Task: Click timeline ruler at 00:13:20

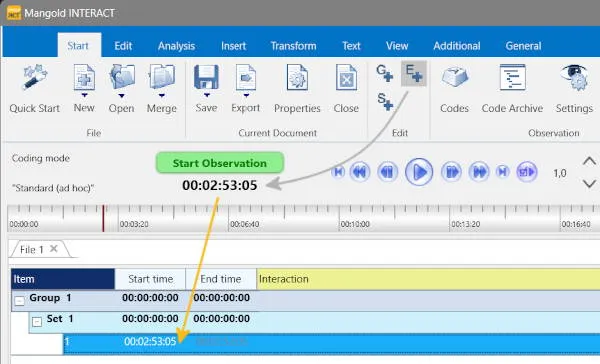Action: (465, 224)
